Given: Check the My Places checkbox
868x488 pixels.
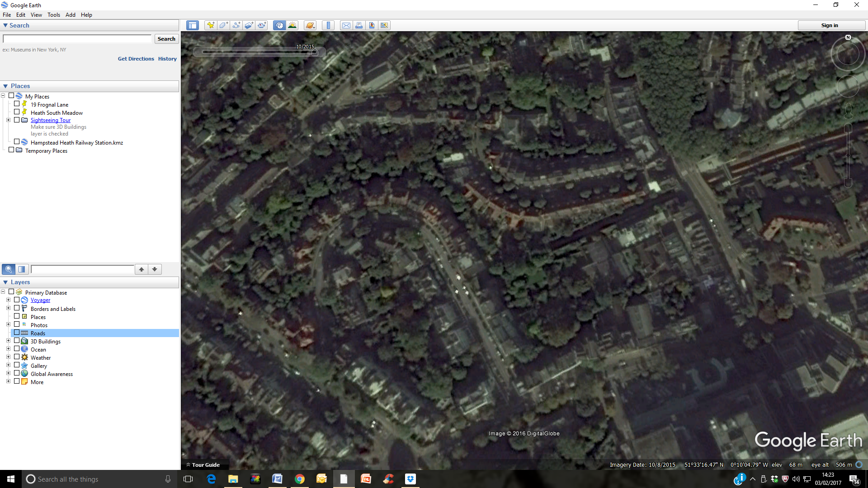Looking at the screenshot, I should (11, 96).
